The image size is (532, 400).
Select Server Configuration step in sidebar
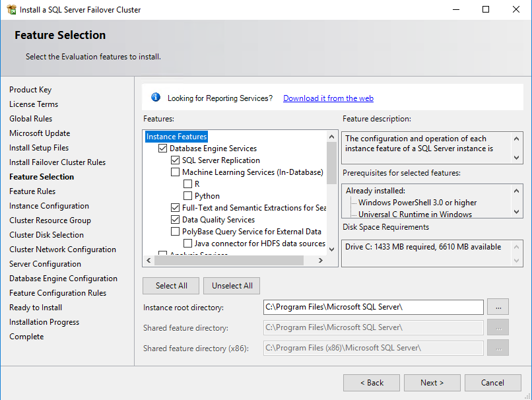click(45, 264)
